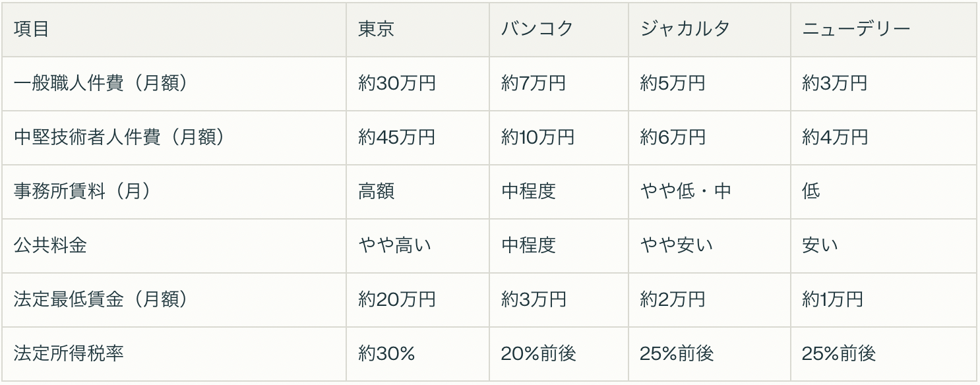Select the 東京 column header
980x385 pixels.
point(377,30)
